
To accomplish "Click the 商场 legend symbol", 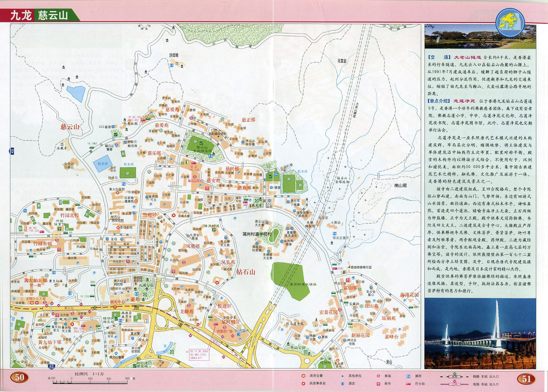I will [378, 376].
